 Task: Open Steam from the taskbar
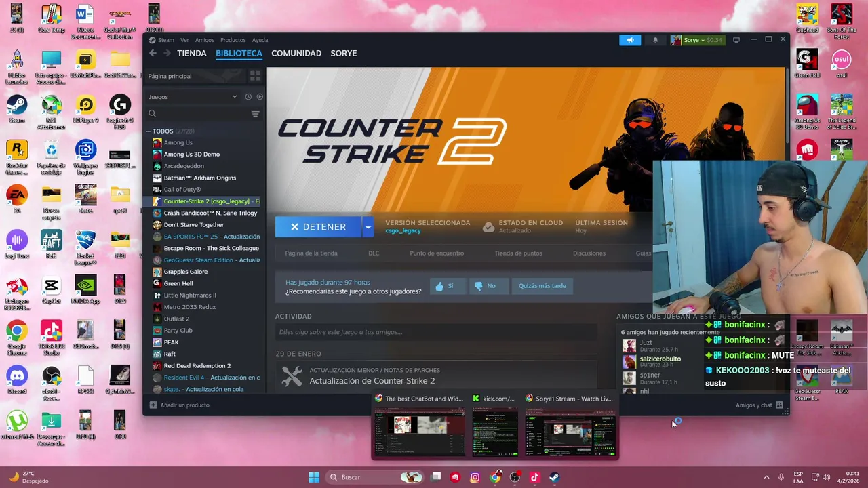click(554, 477)
